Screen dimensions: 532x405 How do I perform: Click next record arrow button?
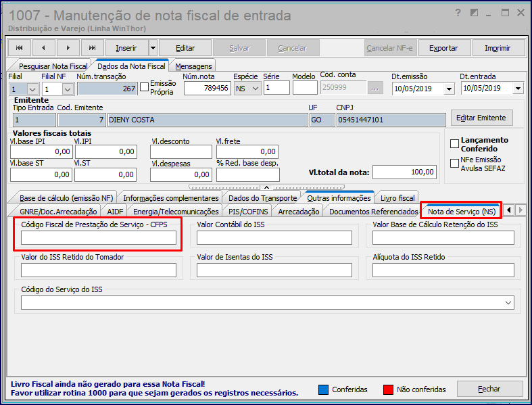(68, 48)
